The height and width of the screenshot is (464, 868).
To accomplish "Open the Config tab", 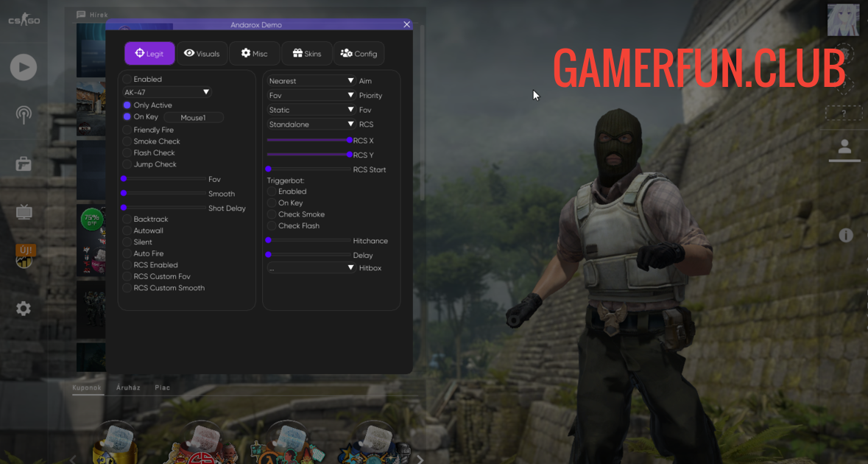I will click(x=359, y=53).
